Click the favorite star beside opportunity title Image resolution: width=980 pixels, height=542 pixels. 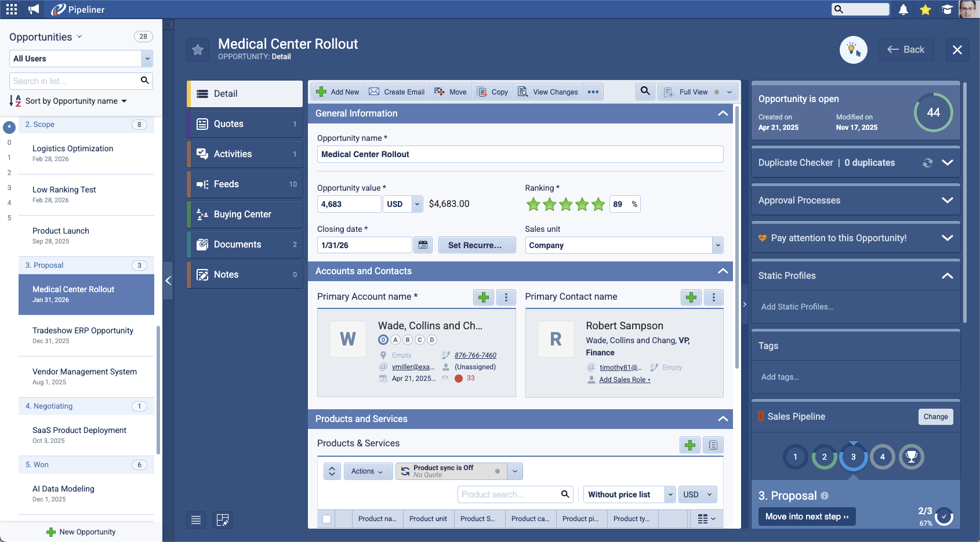pyautogui.click(x=198, y=50)
